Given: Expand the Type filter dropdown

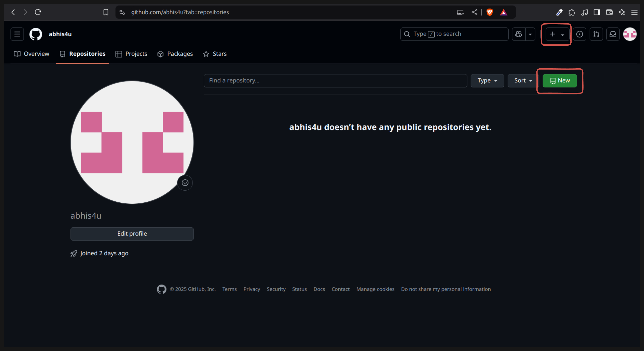Looking at the screenshot, I should click(487, 81).
